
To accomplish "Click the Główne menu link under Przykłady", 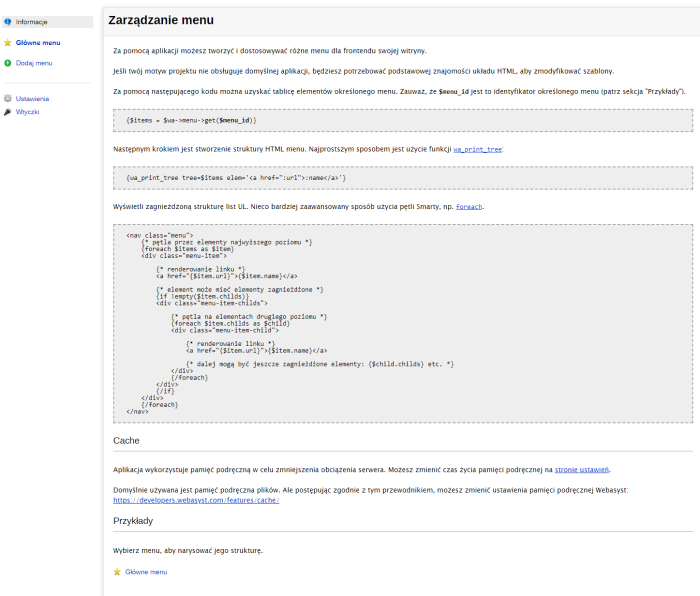I will [x=146, y=572].
